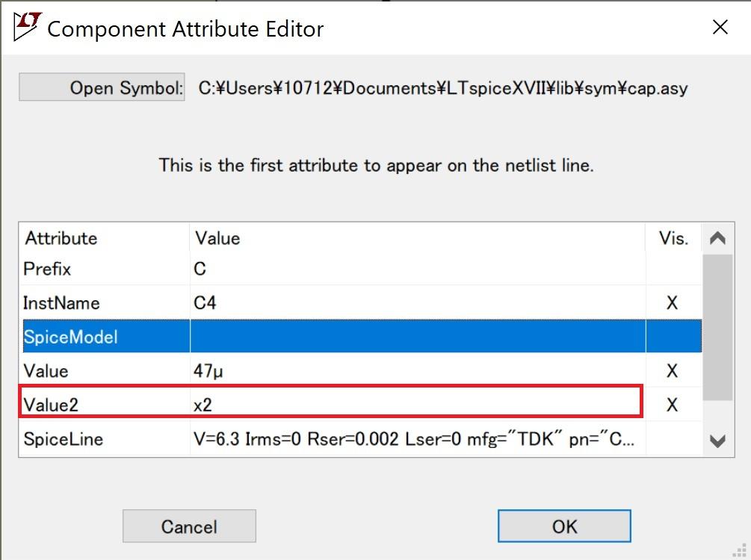Click the Vis. column header
The height and width of the screenshot is (560, 751).
pyautogui.click(x=673, y=239)
